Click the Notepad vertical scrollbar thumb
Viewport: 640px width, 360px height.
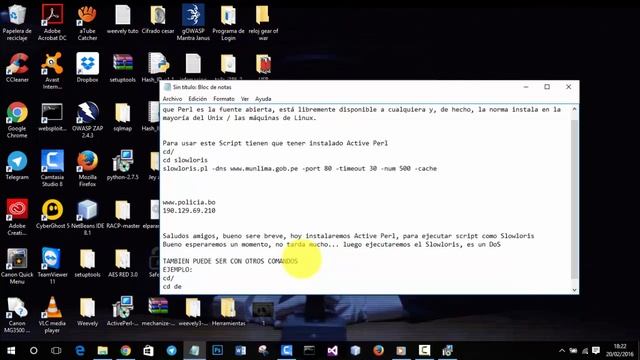click(574, 199)
